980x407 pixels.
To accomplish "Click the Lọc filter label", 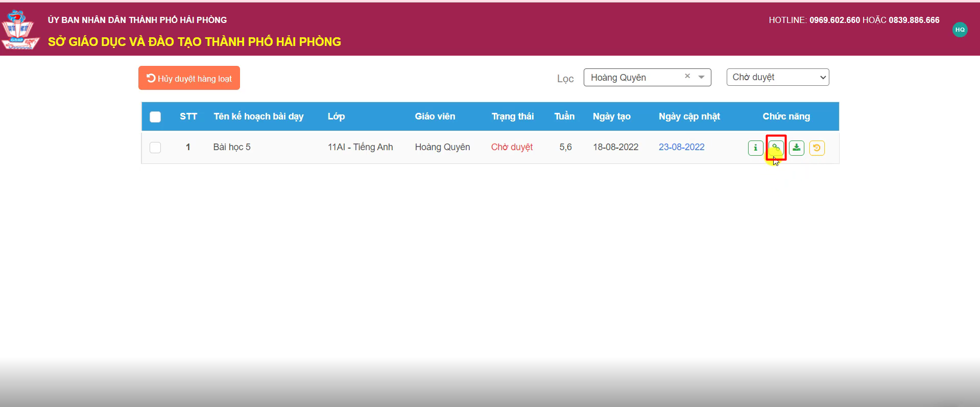I will pos(565,79).
